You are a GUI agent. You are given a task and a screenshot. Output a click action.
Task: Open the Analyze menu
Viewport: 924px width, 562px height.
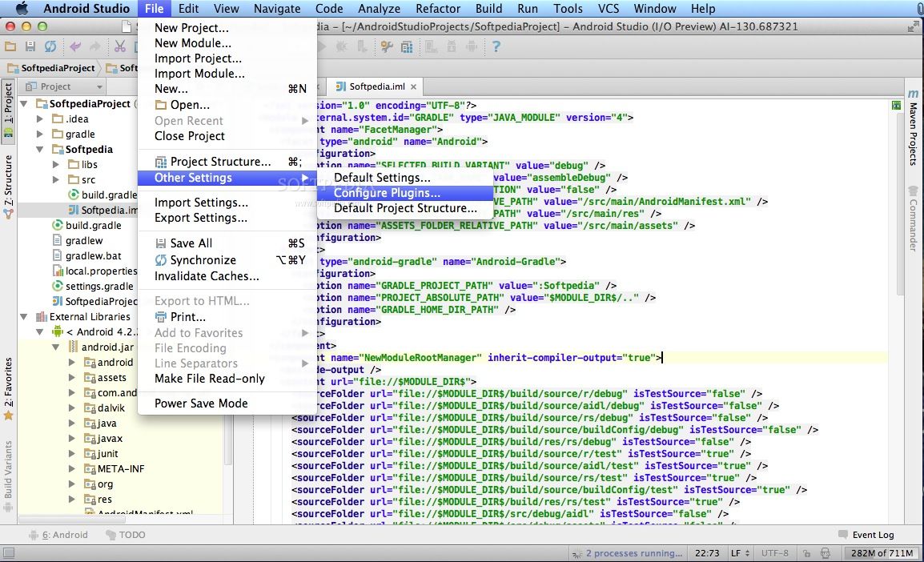(x=379, y=8)
